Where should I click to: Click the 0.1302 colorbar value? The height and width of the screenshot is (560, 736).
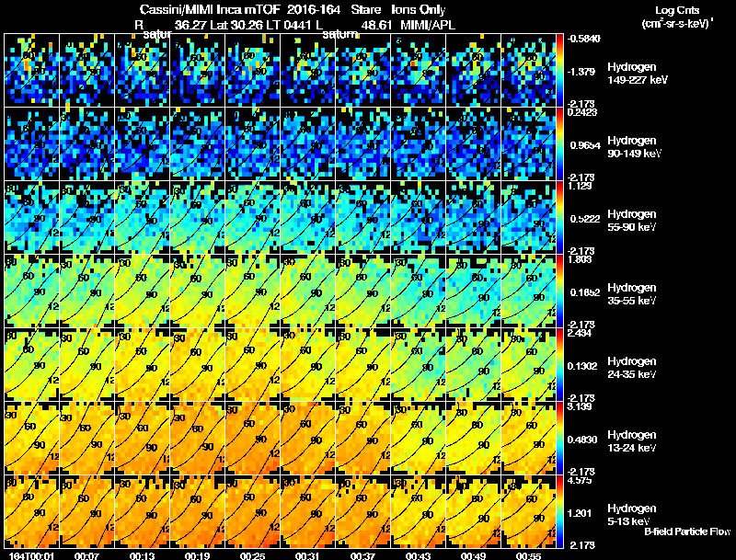pos(582,366)
